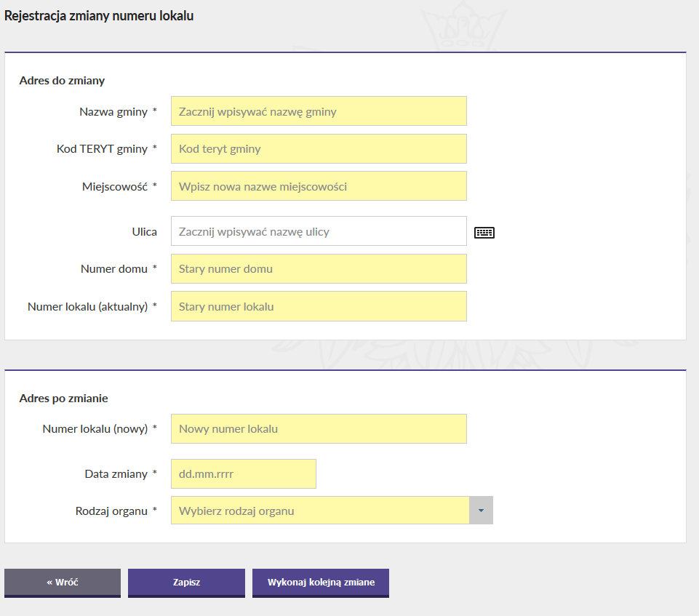Click the Numer lokalu (aktualny) label
Screen dimensions: 699x616
point(87,307)
